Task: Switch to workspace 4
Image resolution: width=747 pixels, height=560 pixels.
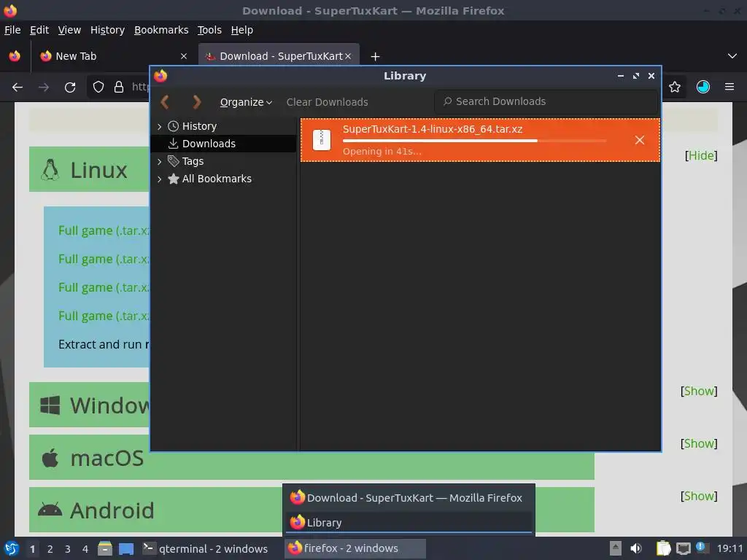Action: tap(85, 549)
